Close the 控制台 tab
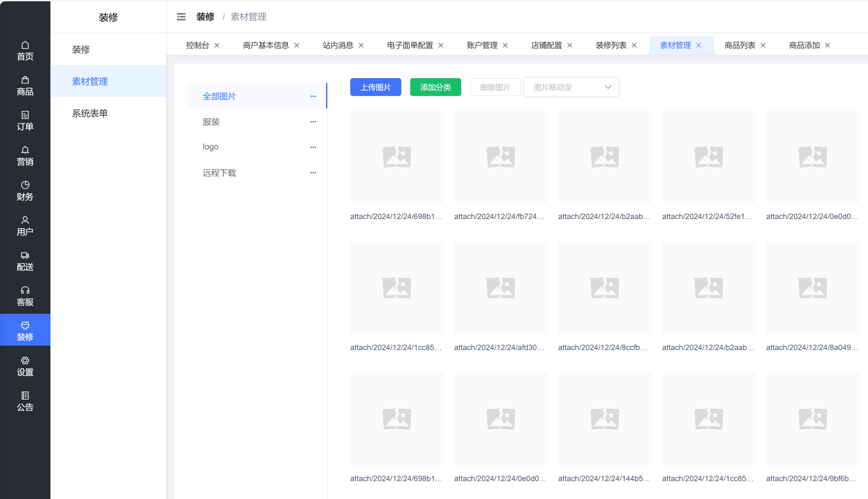The height and width of the screenshot is (499, 868). click(x=217, y=45)
